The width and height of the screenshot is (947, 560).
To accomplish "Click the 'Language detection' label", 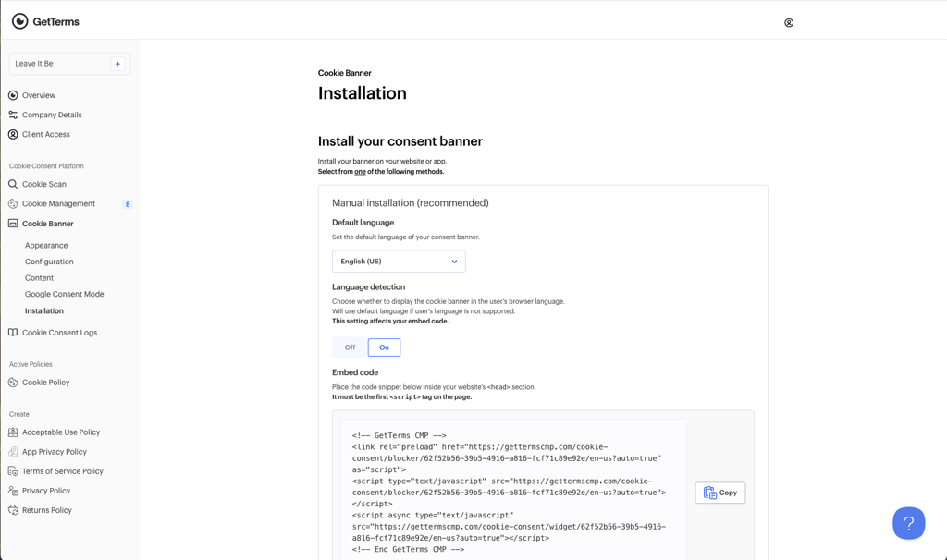I will pyautogui.click(x=368, y=287).
